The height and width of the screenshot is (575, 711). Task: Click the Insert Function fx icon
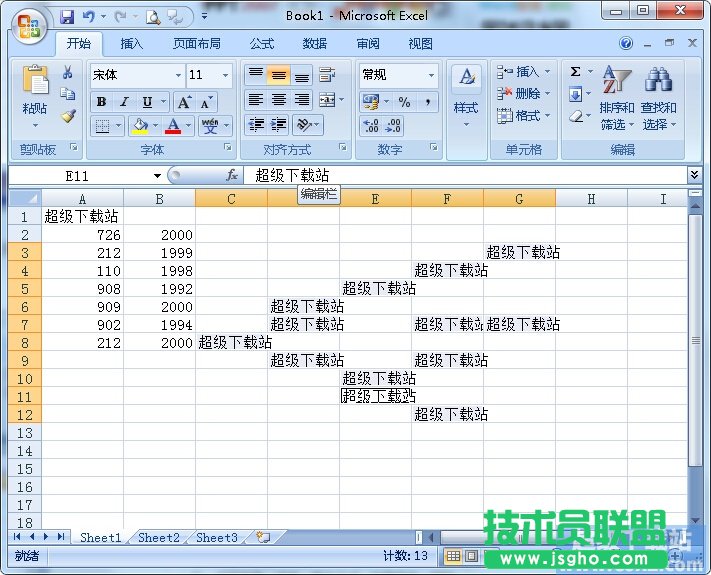click(232, 175)
